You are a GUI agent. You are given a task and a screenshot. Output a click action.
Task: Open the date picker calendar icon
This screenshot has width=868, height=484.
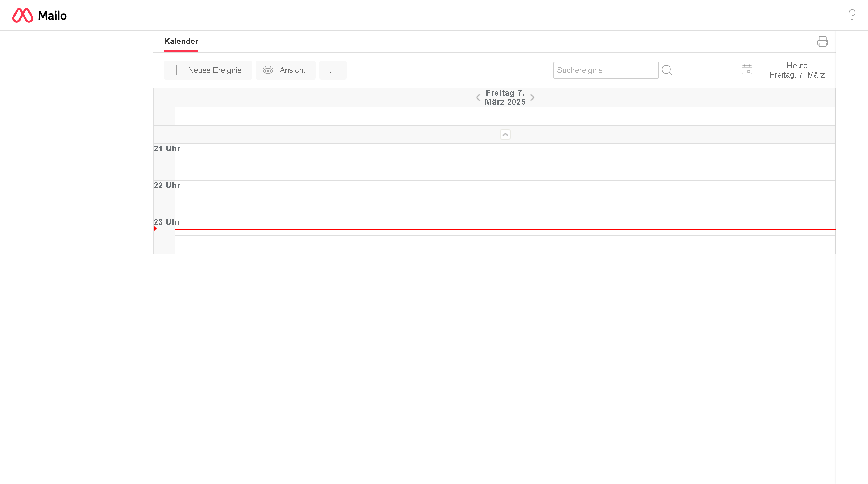coord(747,70)
